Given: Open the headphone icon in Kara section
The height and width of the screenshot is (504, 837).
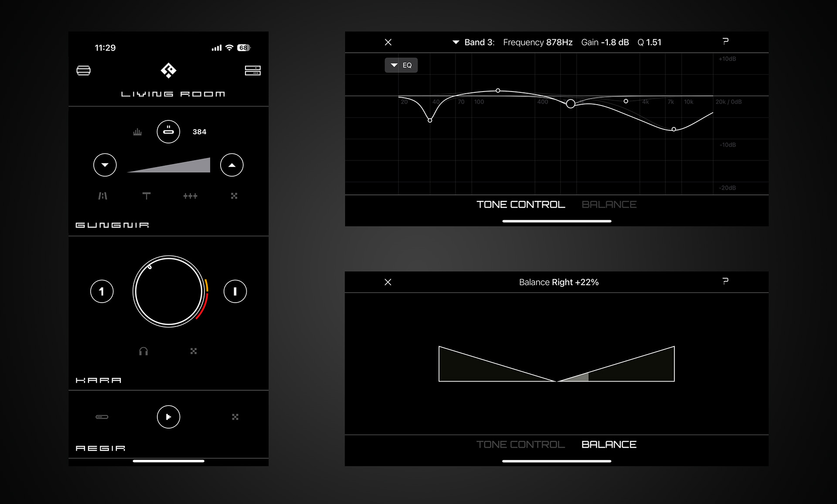Looking at the screenshot, I should pos(143,351).
